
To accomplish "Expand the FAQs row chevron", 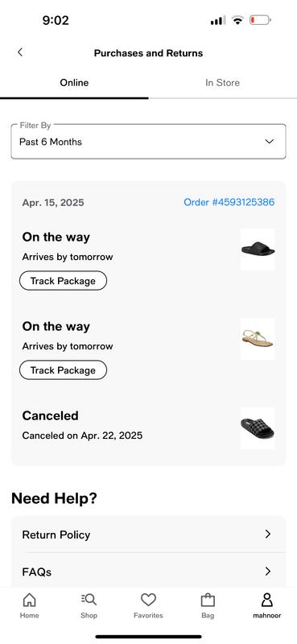I will (268, 571).
